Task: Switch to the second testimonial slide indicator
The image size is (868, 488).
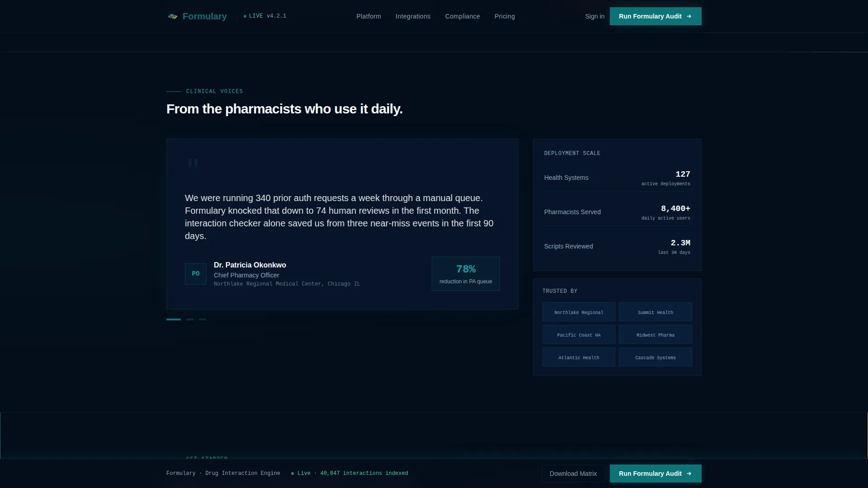Action: click(190, 319)
